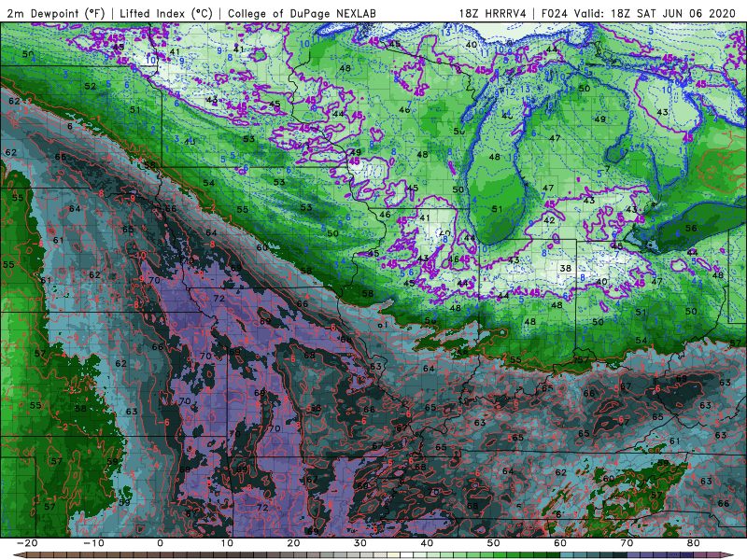Image resolution: width=747 pixels, height=560 pixels.
Task: Click the "52" dewpoint value on the map
Action: (x=90, y=86)
